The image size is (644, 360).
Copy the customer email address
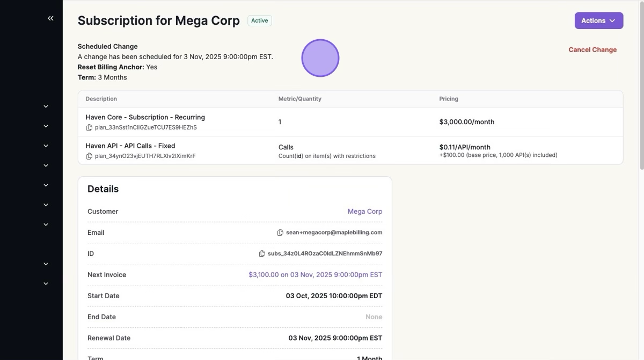[x=280, y=233]
